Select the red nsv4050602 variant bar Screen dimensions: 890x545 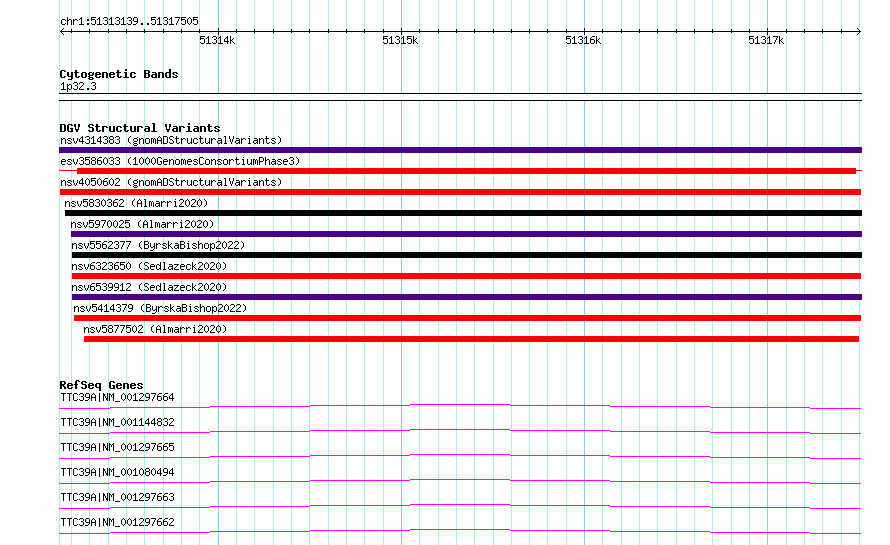pos(460,192)
